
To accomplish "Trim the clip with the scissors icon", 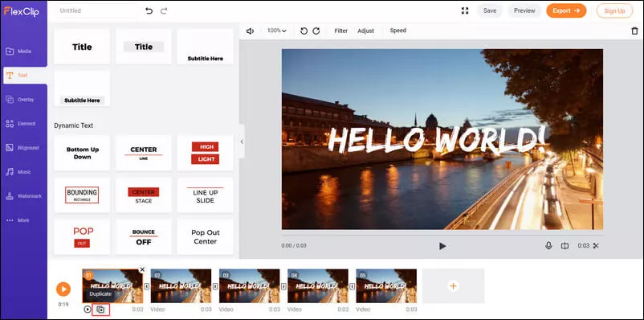I will pos(596,246).
